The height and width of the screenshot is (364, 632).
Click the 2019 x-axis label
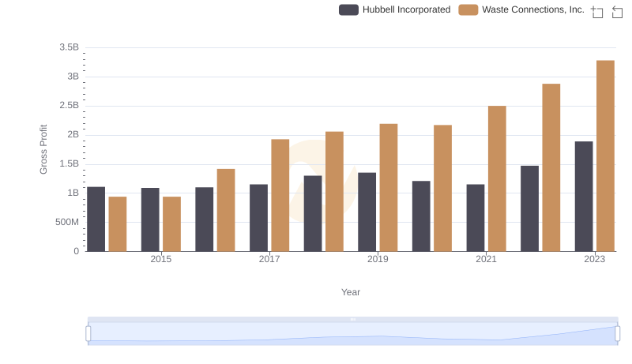pos(378,259)
